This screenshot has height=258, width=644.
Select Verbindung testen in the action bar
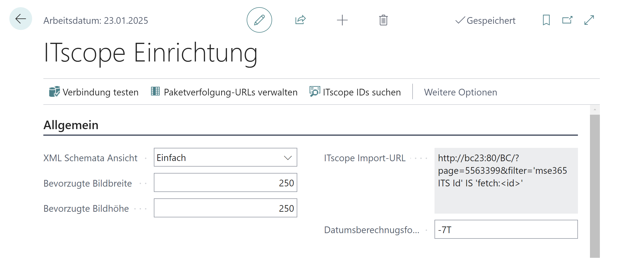pyautogui.click(x=93, y=92)
